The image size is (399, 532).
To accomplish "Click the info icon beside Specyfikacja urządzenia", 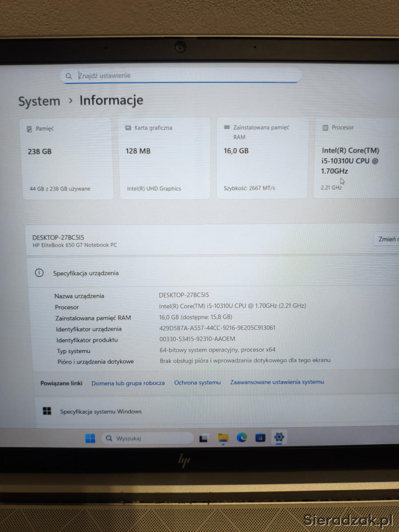I will (39, 273).
